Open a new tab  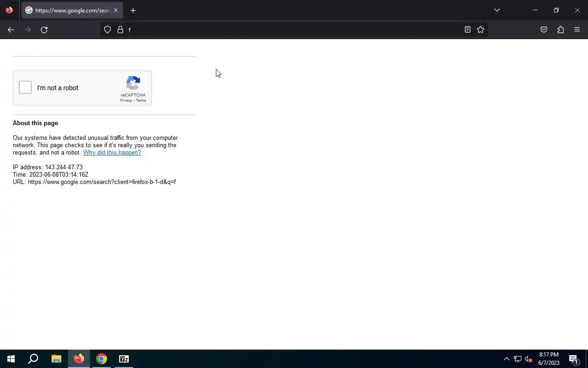pyautogui.click(x=133, y=10)
